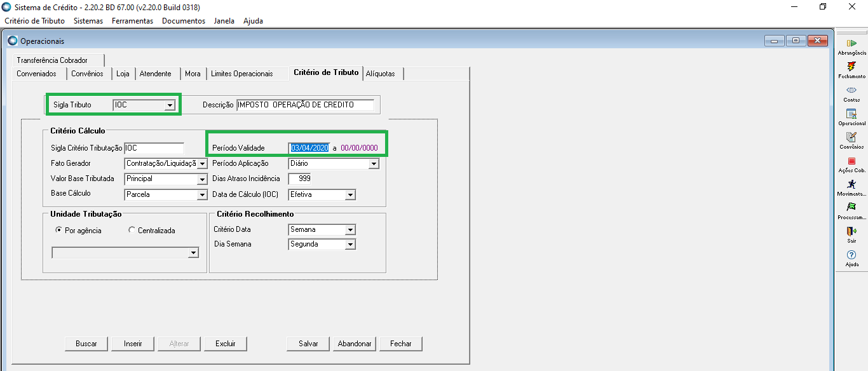Switch to the Mora tab
This screenshot has width=868, height=371.
pos(193,74)
